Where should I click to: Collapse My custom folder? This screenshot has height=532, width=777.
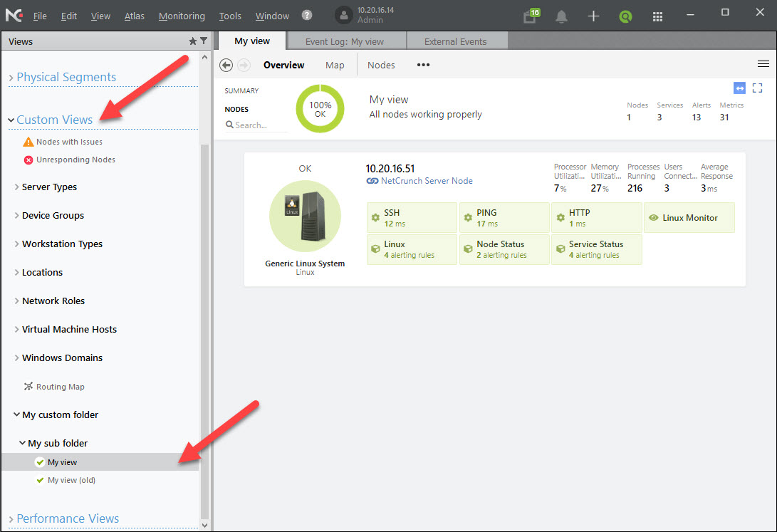[16, 414]
